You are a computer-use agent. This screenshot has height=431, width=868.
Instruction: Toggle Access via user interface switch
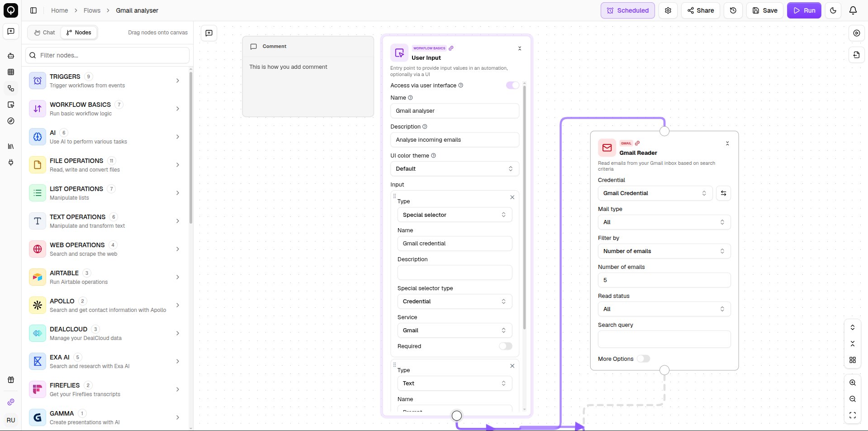tap(512, 85)
